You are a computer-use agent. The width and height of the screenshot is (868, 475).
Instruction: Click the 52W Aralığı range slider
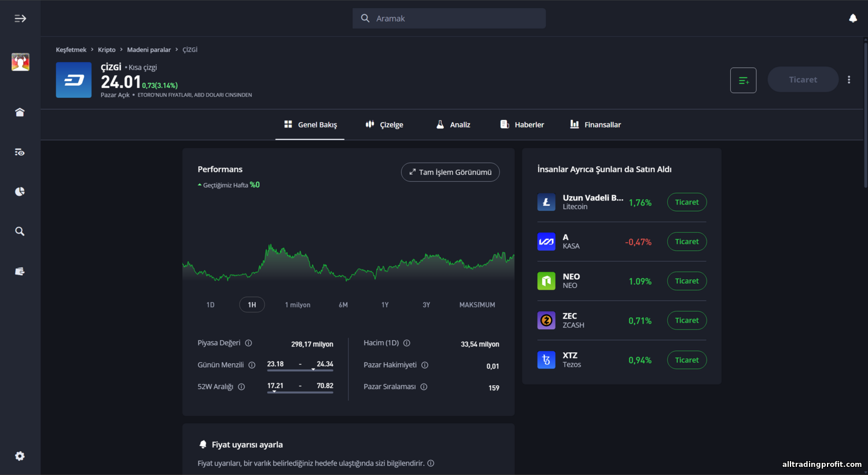tap(300, 392)
